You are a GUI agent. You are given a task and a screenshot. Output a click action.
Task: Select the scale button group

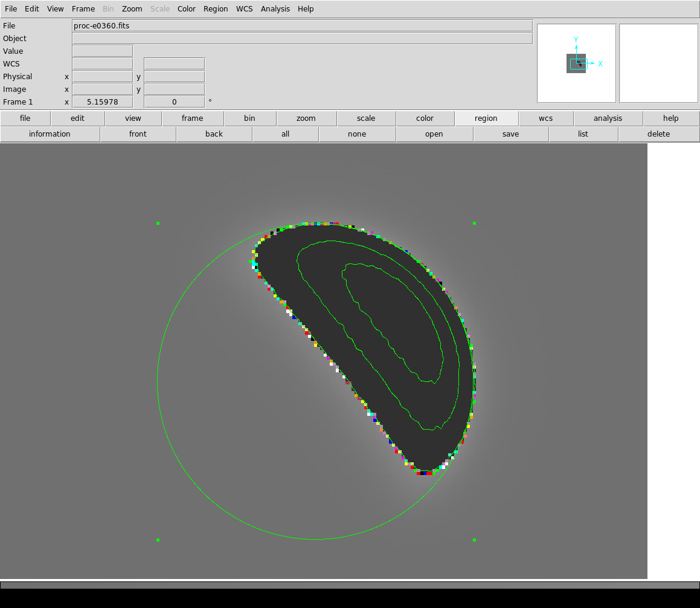pos(365,118)
